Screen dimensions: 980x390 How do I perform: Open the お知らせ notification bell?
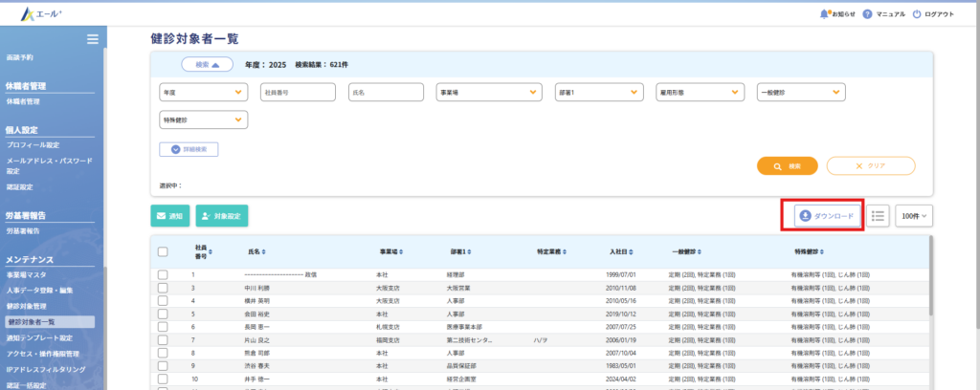pyautogui.click(x=824, y=14)
